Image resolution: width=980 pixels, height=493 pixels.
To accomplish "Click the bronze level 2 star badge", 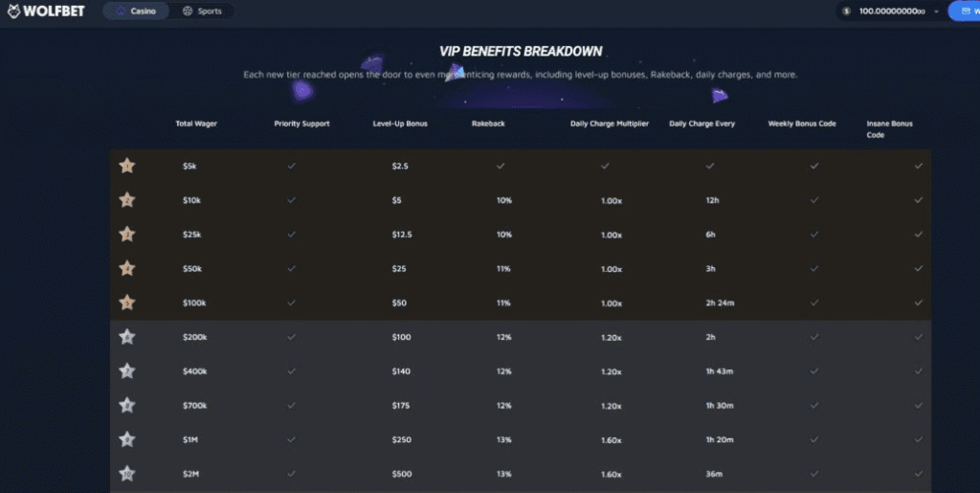I will click(126, 200).
